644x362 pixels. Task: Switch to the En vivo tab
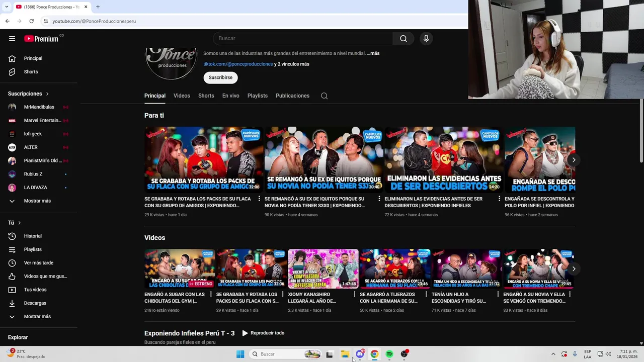(231, 96)
